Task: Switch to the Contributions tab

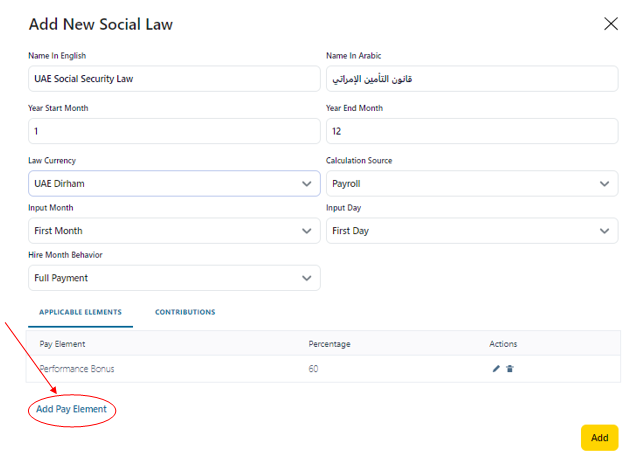Action: point(185,312)
